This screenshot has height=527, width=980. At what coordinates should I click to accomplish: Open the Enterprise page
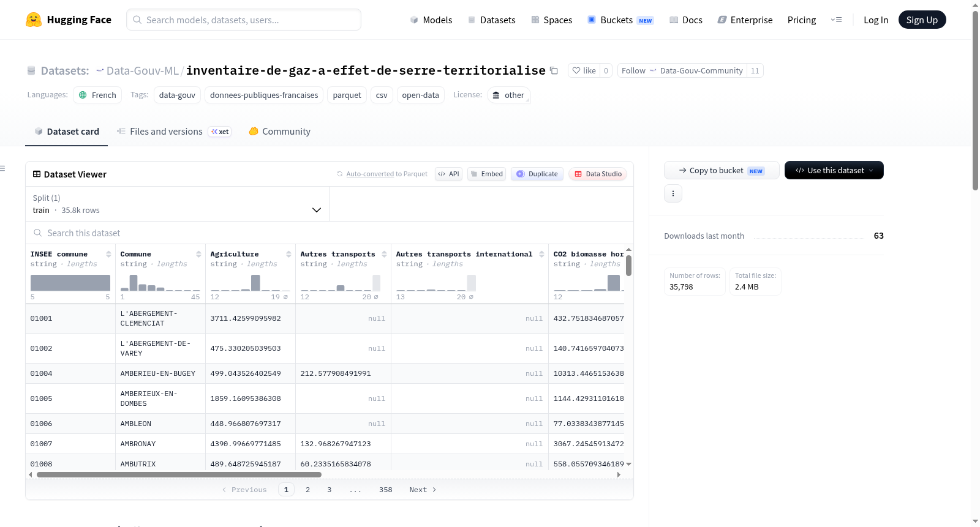pyautogui.click(x=745, y=20)
